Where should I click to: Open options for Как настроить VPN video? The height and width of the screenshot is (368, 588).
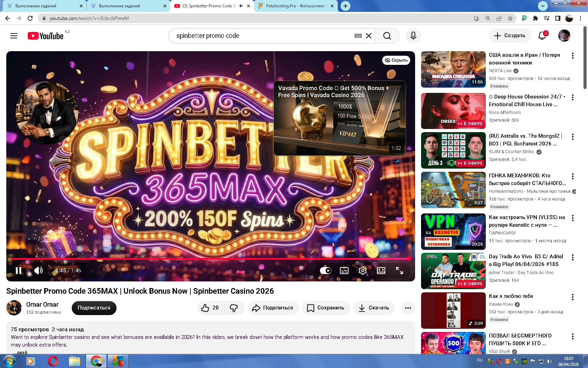point(573,218)
